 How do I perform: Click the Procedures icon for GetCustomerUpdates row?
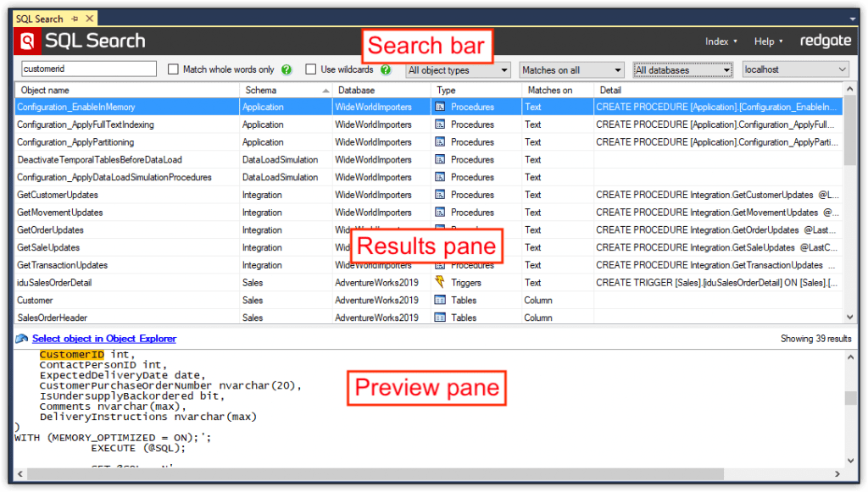(x=439, y=195)
